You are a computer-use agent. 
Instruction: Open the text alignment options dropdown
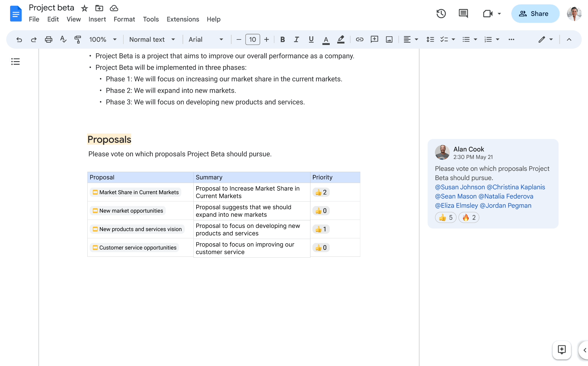(x=414, y=39)
